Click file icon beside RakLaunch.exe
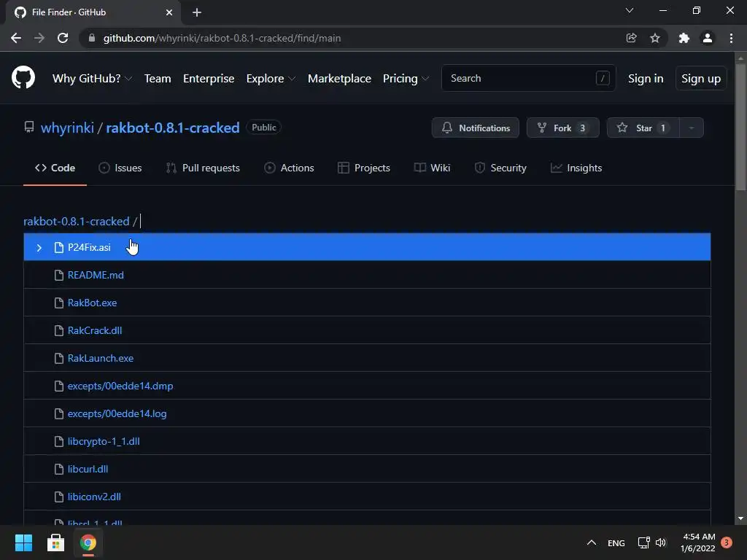This screenshot has width=747, height=560. click(58, 358)
